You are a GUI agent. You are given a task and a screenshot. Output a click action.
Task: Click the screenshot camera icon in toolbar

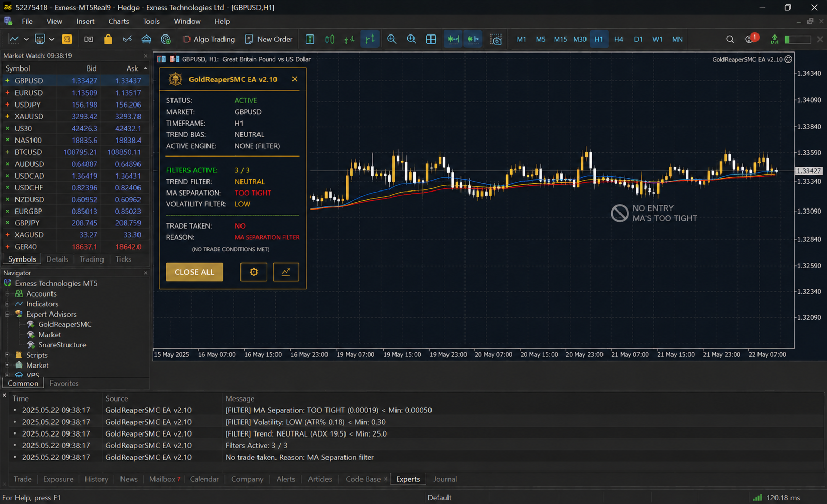click(x=496, y=39)
